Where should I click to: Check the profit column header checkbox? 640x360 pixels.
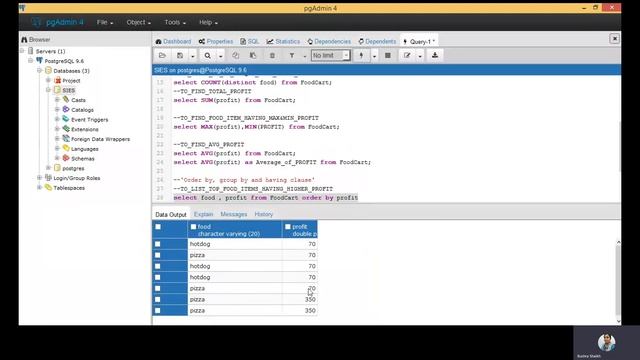(288, 227)
